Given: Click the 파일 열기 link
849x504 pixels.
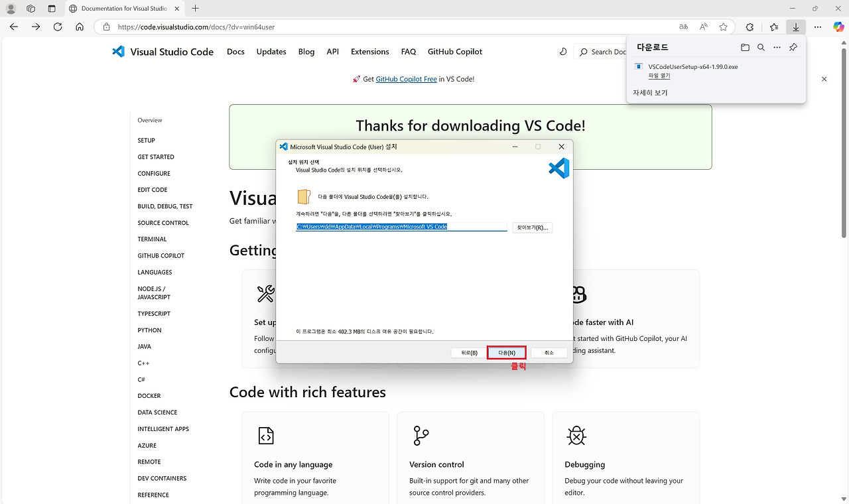Looking at the screenshot, I should pos(659,76).
